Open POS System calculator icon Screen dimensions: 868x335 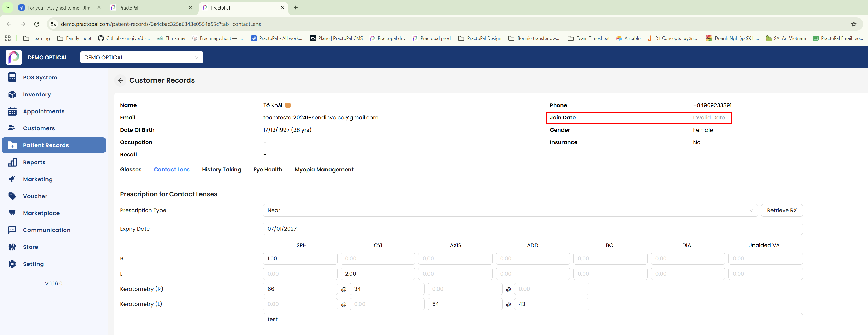[12, 78]
